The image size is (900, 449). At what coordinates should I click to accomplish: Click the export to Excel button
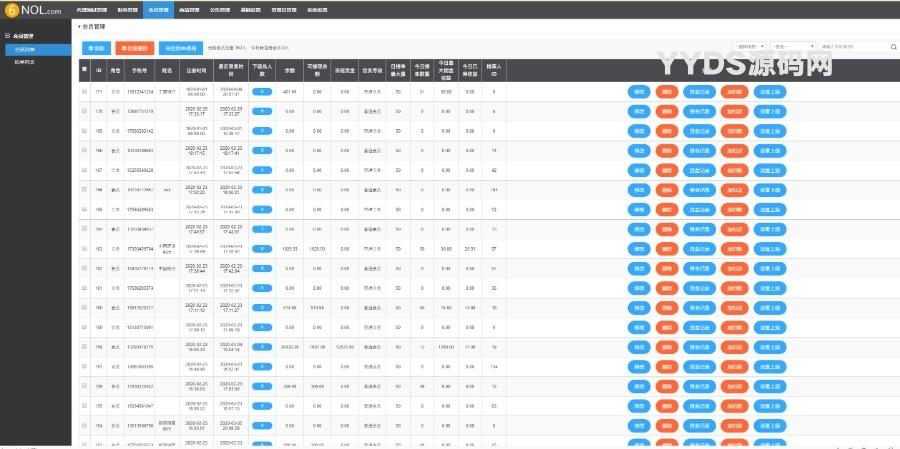point(180,47)
